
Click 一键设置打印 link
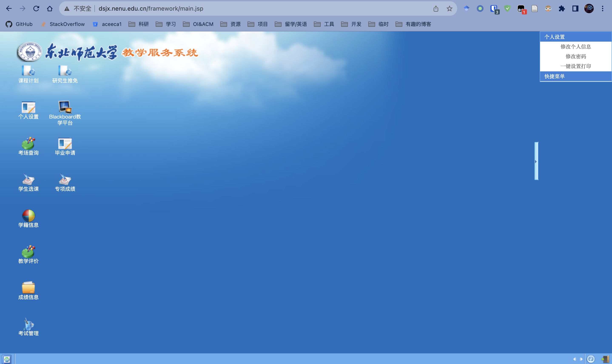coord(575,66)
